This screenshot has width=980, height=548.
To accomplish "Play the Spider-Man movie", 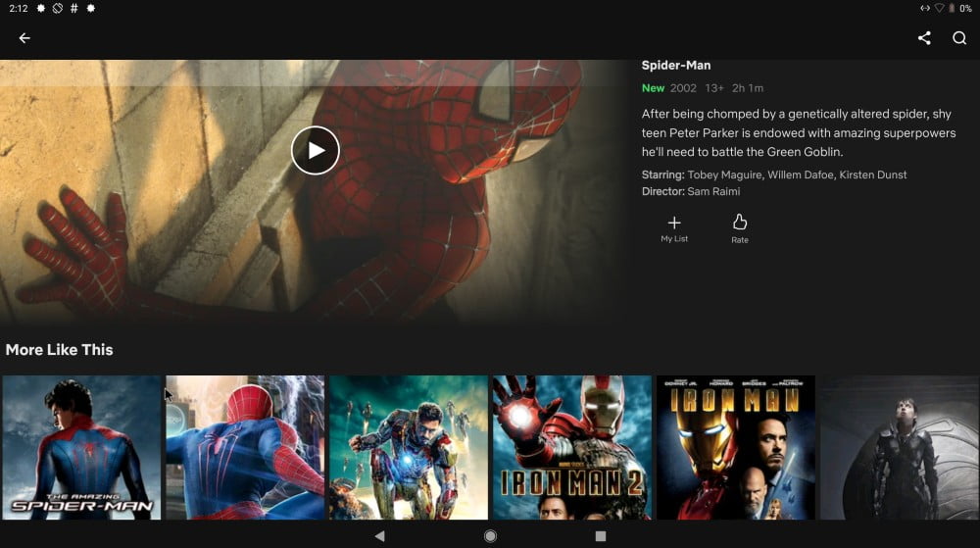I will (315, 150).
